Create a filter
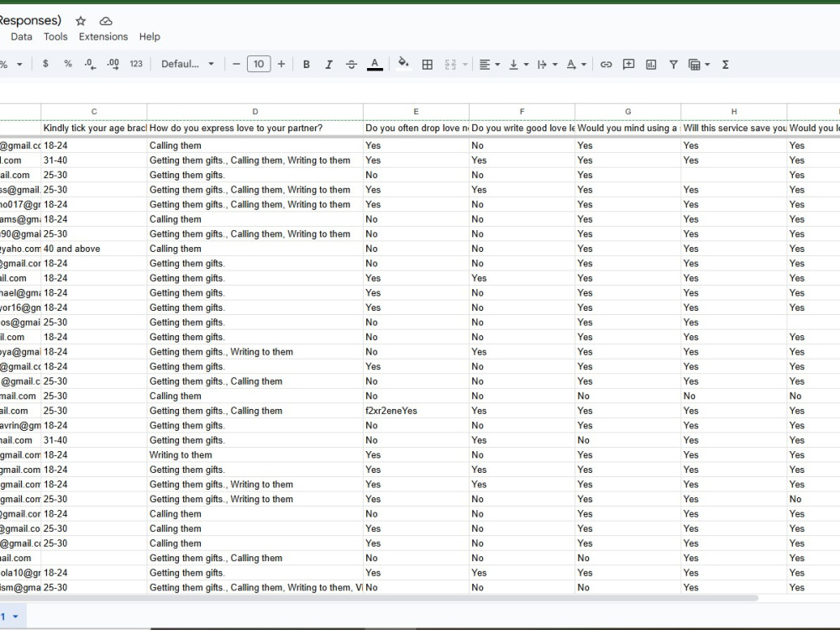Image resolution: width=840 pixels, height=630 pixels. pos(674,65)
